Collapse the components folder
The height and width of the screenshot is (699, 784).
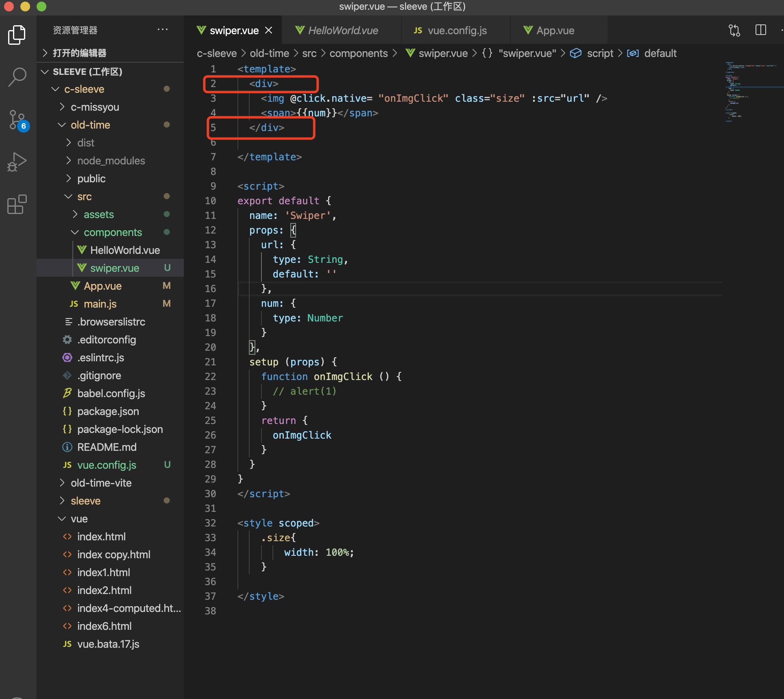pyautogui.click(x=74, y=232)
